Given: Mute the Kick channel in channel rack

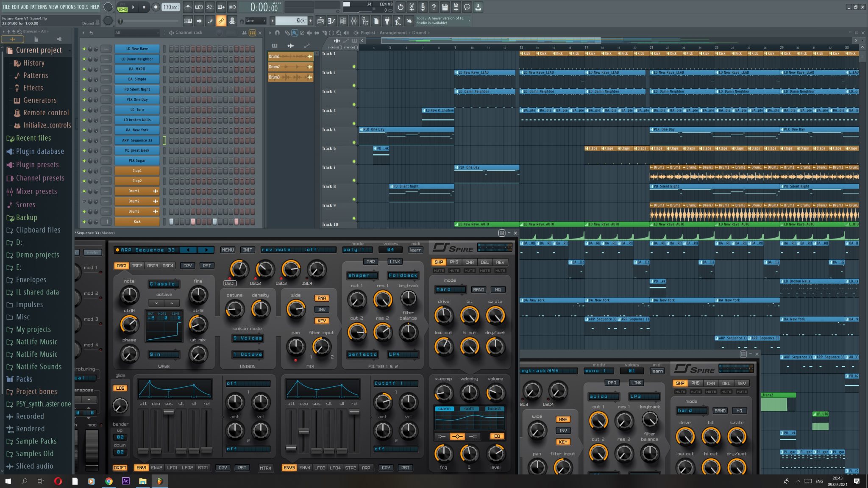Looking at the screenshot, I should 84,222.
